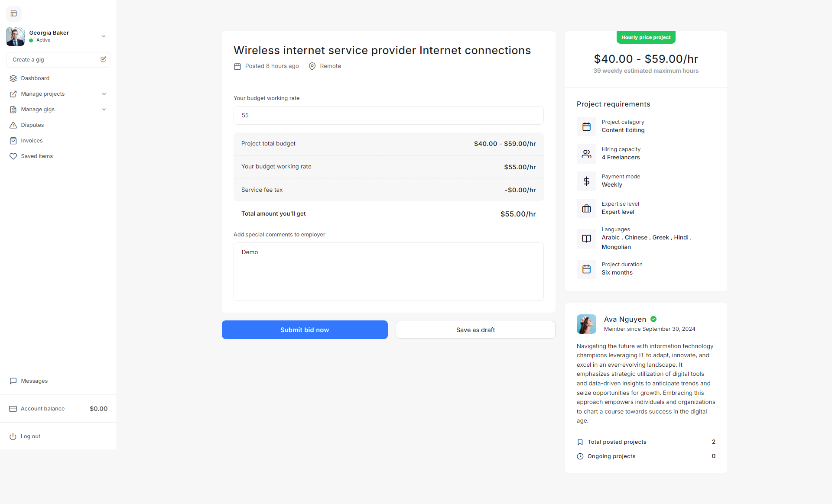Toggle the sidebar collapse icon

point(14,13)
